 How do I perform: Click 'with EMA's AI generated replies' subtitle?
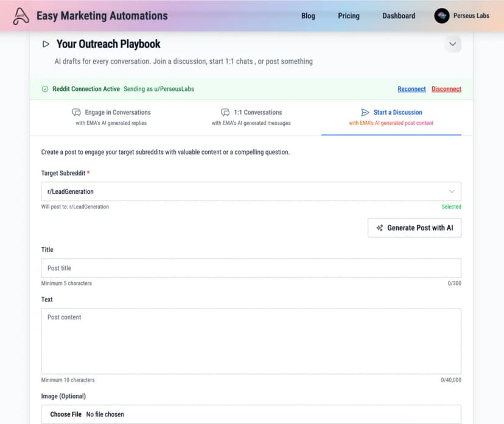pos(111,123)
